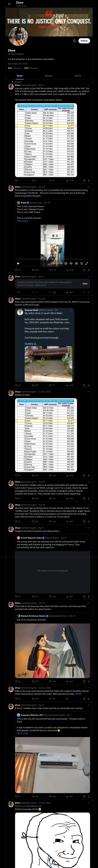Open the Media tab

78,76
